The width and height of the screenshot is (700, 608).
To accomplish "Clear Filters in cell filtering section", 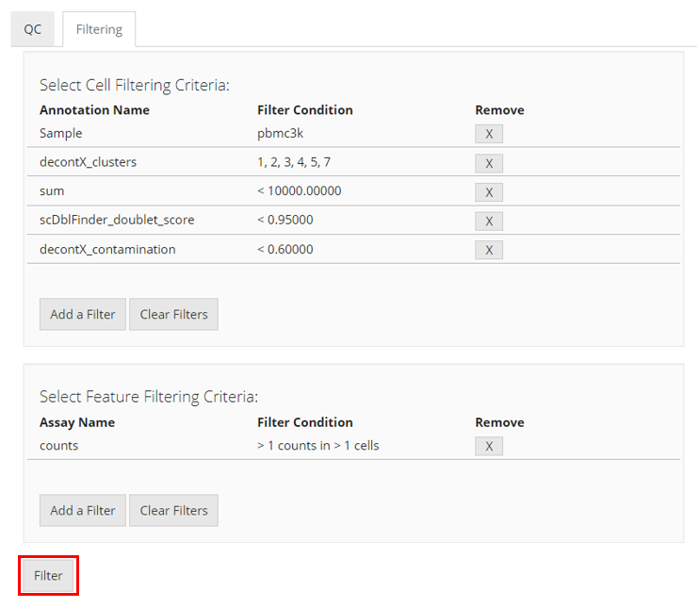I will tap(173, 314).
